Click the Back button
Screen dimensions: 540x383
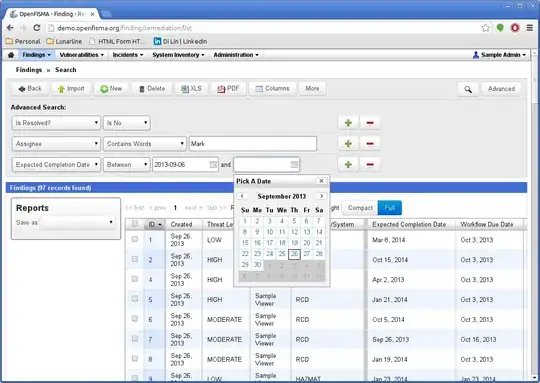(30, 89)
